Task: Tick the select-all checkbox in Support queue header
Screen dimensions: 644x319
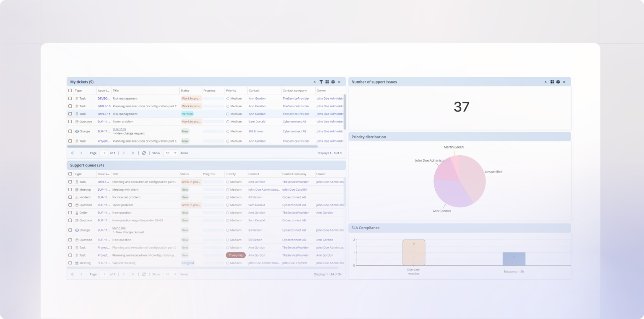Action: (x=70, y=174)
